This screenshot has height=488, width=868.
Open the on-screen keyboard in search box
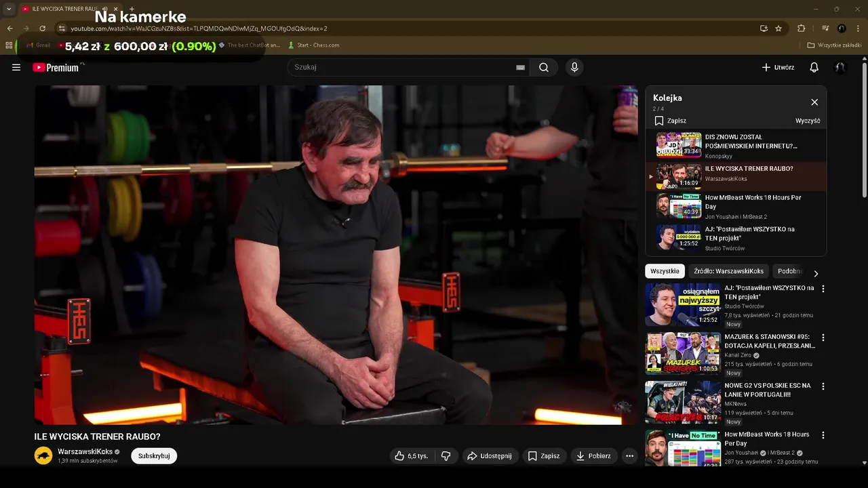(x=520, y=67)
